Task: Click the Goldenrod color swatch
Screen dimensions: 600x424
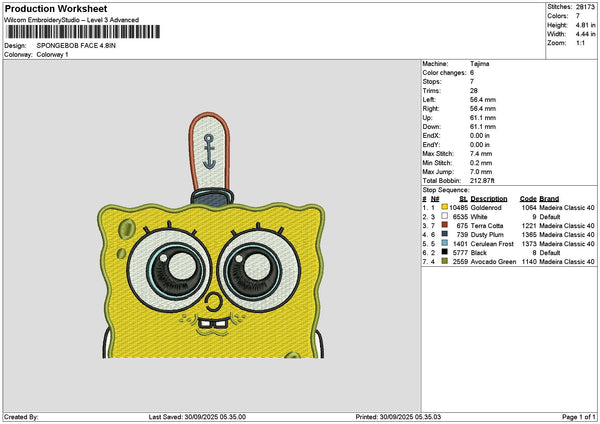Action: [x=444, y=207]
